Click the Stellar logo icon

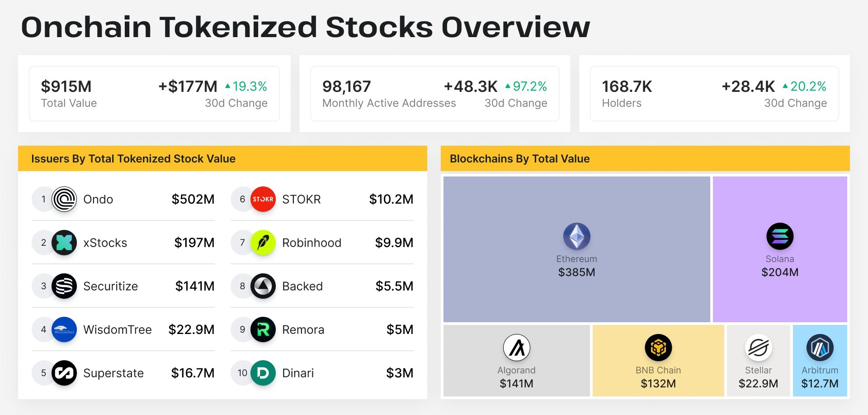click(x=759, y=348)
